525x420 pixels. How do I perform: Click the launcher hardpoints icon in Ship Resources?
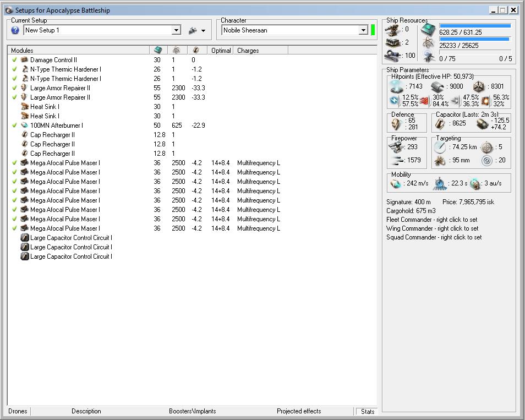[393, 42]
